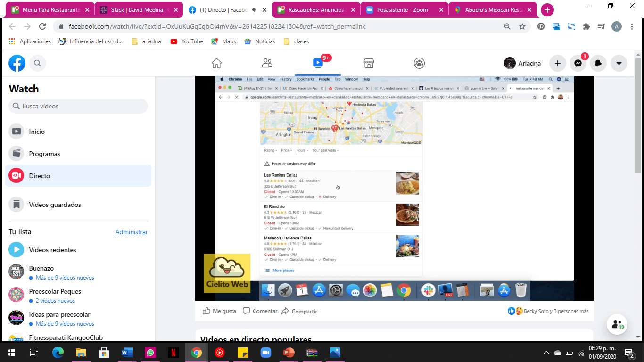This screenshot has height=362, width=644.
Task: Switch to Abuelo's Méxican Restaurant tab
Action: [x=493, y=10]
